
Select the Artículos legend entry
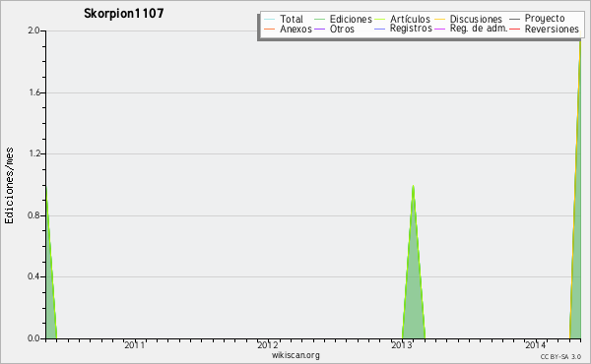[x=402, y=19]
